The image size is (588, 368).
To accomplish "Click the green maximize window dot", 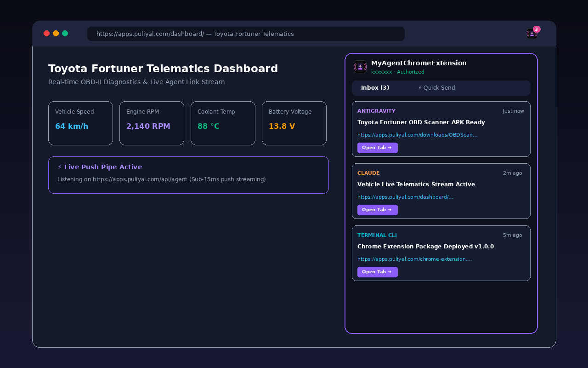I will point(65,34).
